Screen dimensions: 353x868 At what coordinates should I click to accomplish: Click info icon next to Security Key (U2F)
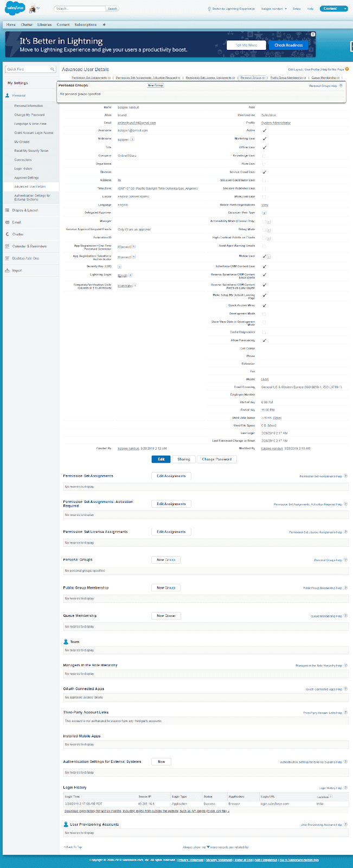[119, 267]
